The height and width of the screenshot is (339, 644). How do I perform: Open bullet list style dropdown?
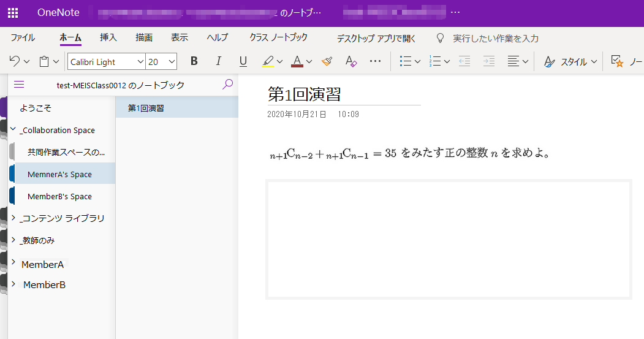(x=418, y=62)
